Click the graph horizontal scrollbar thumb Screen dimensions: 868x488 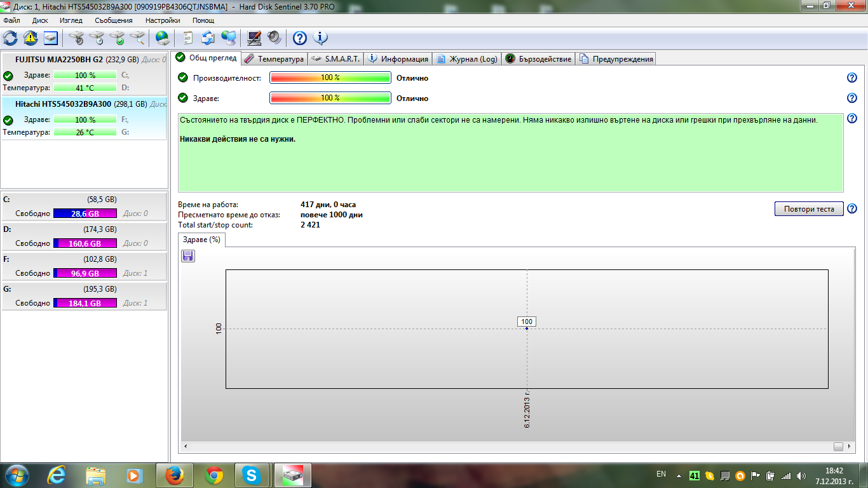[x=838, y=447]
